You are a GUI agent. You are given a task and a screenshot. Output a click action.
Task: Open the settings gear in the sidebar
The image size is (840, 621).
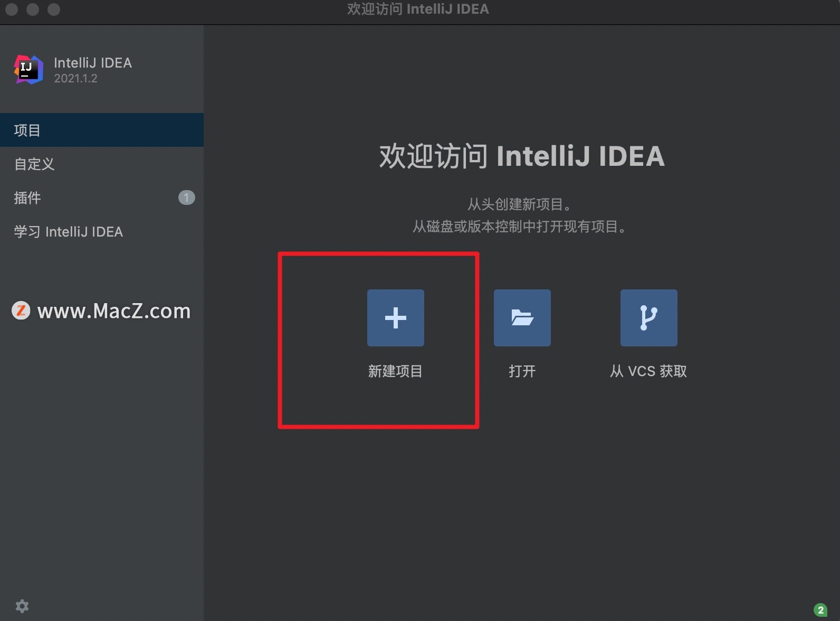[22, 606]
